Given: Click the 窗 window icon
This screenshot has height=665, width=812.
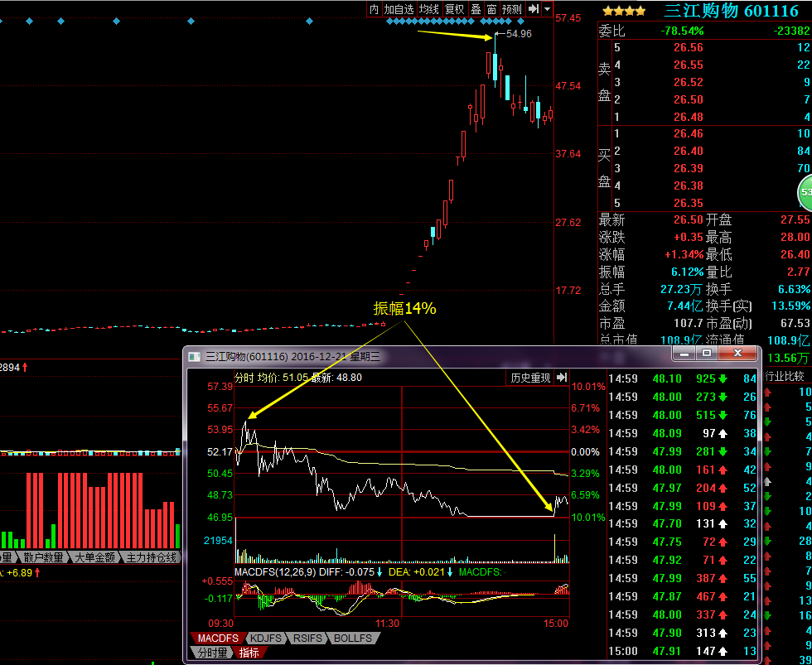Looking at the screenshot, I should point(491,9).
